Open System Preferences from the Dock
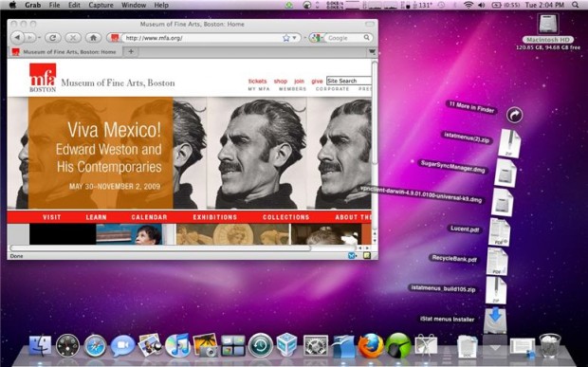 tap(316, 345)
